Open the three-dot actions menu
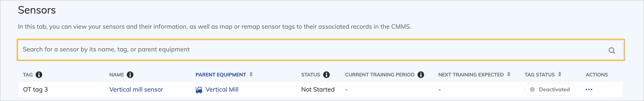Screen dimensions: 644x101 coord(589,90)
